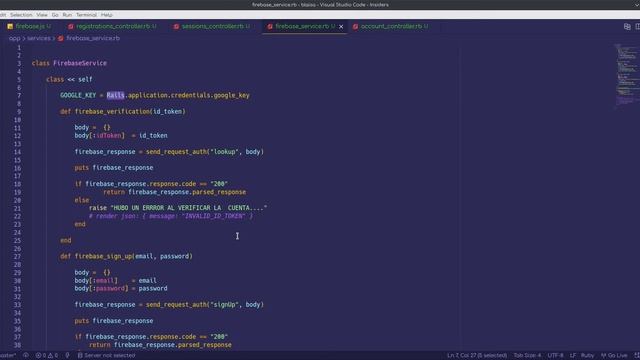The height and width of the screenshot is (360, 640).
Task: Close the firebase_service.rb tab
Action: point(341,27)
